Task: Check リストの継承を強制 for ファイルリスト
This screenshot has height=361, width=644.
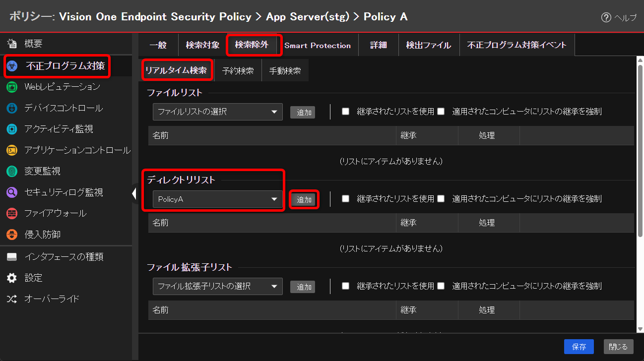Action: tap(441, 111)
